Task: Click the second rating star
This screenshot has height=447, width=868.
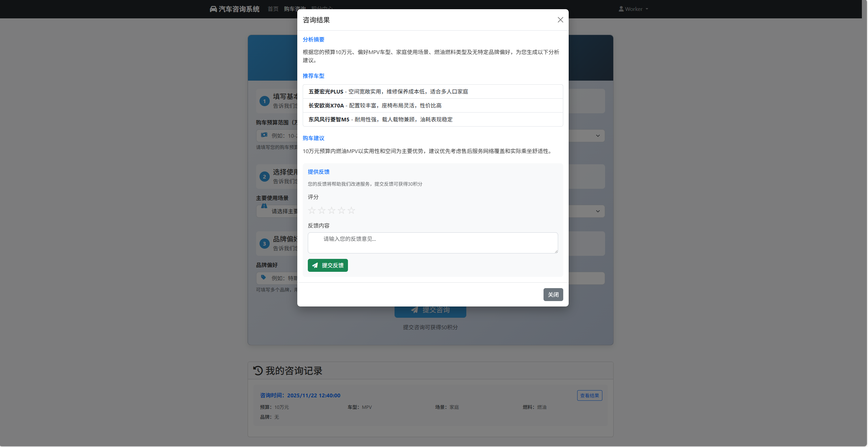Action: 322,210
